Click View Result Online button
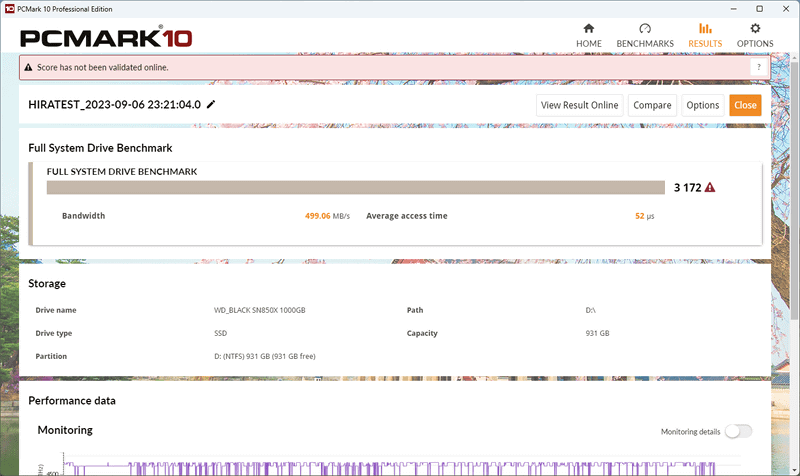 point(579,105)
